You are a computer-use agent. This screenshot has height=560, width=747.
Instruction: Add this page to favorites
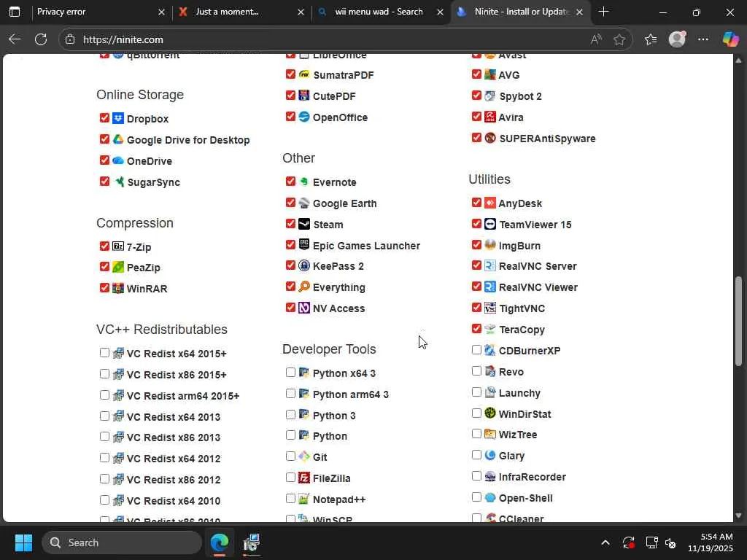[619, 39]
